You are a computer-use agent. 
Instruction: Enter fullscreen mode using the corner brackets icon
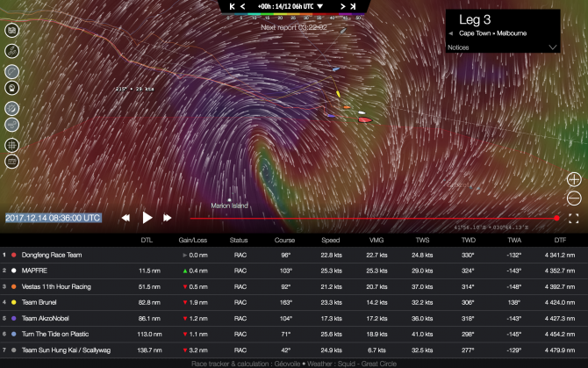pyautogui.click(x=574, y=218)
